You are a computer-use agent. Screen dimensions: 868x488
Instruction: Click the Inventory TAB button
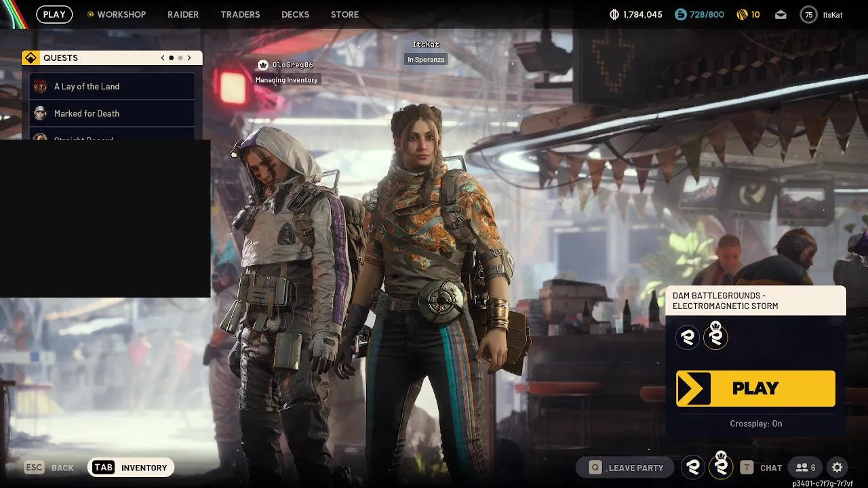[x=131, y=468]
